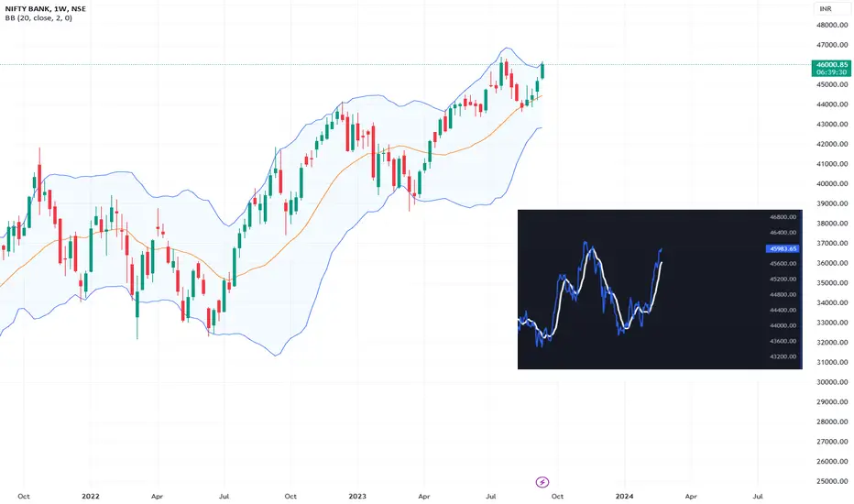Click the purple lightning event icon

[x=542, y=482]
